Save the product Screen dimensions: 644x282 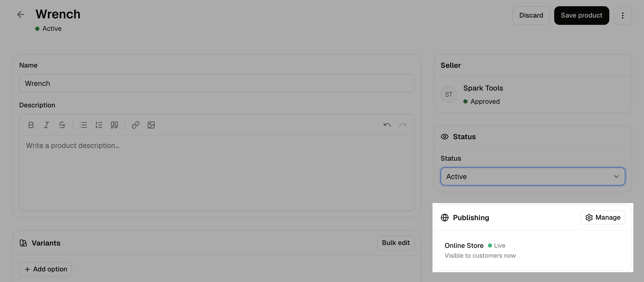click(x=582, y=16)
